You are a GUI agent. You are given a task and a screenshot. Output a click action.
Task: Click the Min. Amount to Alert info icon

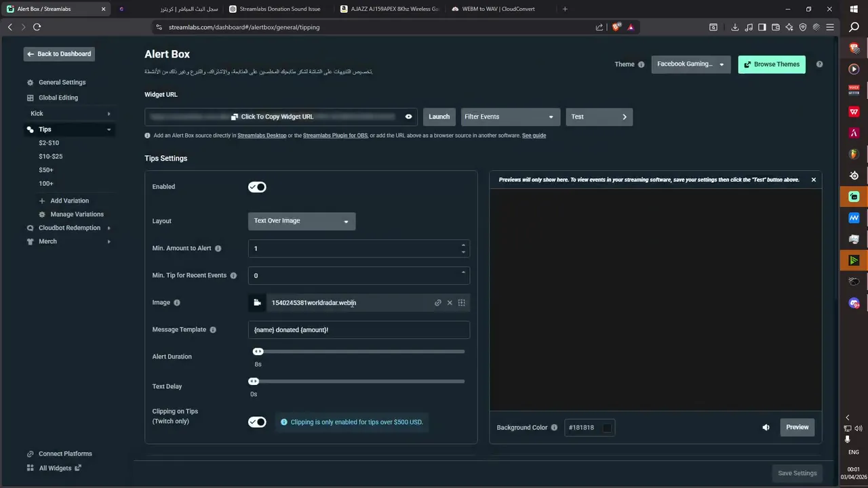click(x=218, y=249)
